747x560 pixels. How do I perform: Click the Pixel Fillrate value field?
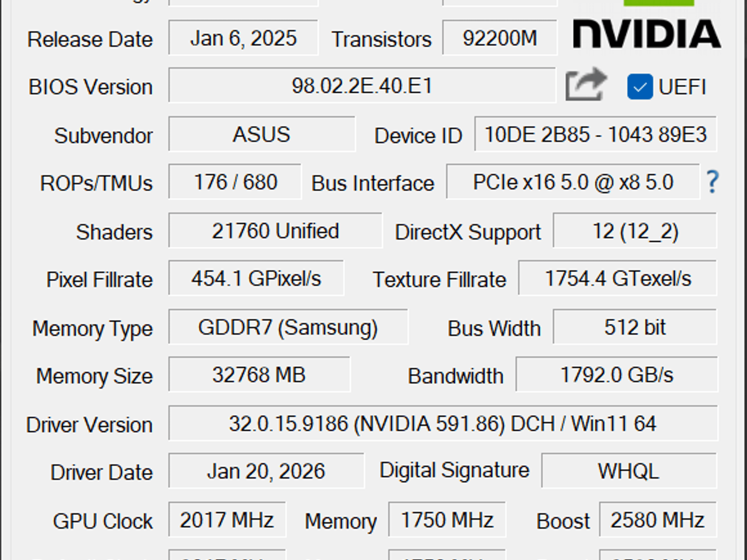tap(256, 278)
